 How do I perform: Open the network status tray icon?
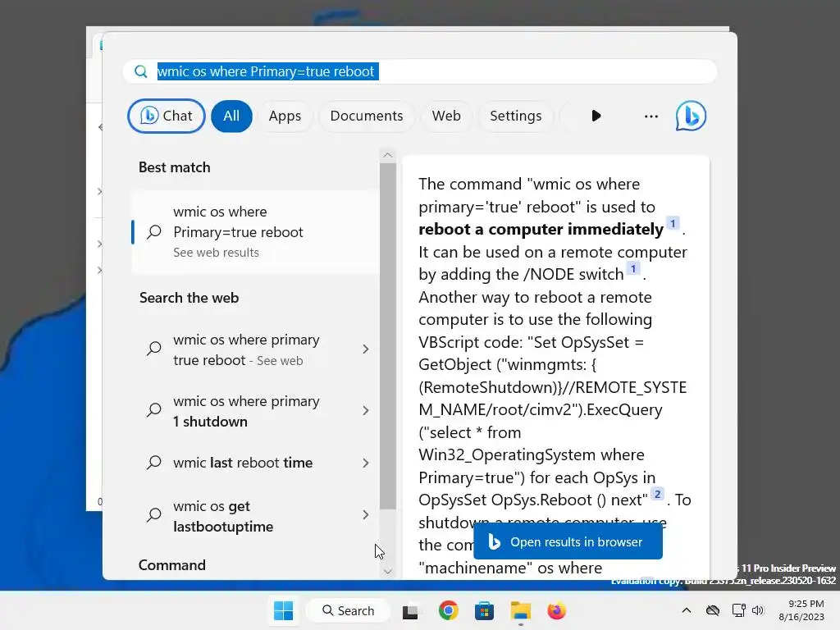738,610
